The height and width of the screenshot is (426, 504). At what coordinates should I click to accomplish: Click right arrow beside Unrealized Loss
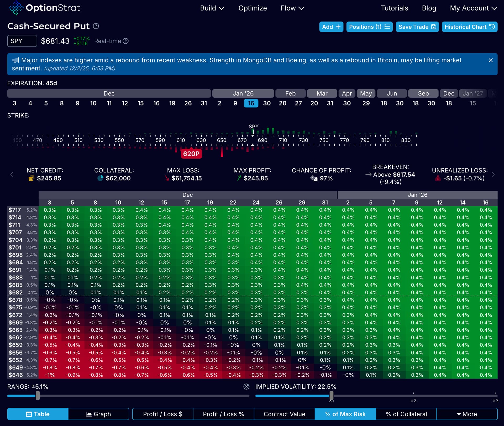tap(493, 175)
